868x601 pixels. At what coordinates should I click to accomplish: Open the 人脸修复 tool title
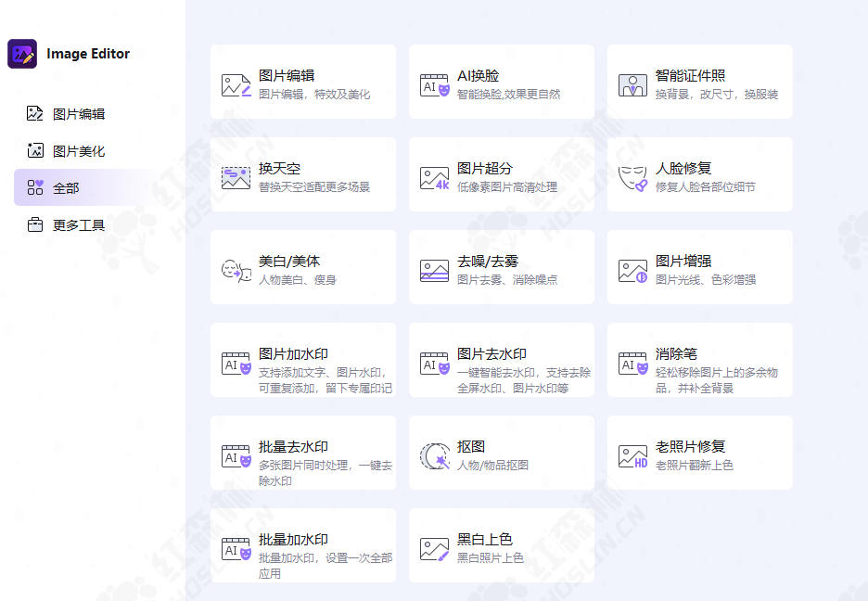[x=683, y=168]
